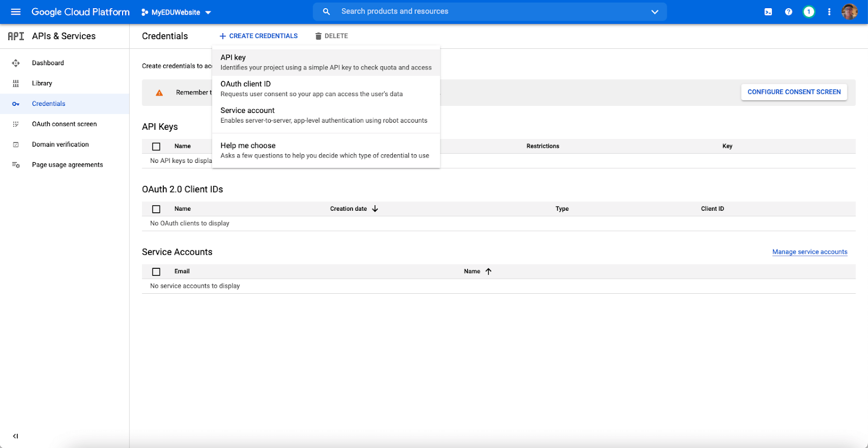Click the OAuth consent screen icon
The width and height of the screenshot is (868, 448).
click(x=16, y=124)
